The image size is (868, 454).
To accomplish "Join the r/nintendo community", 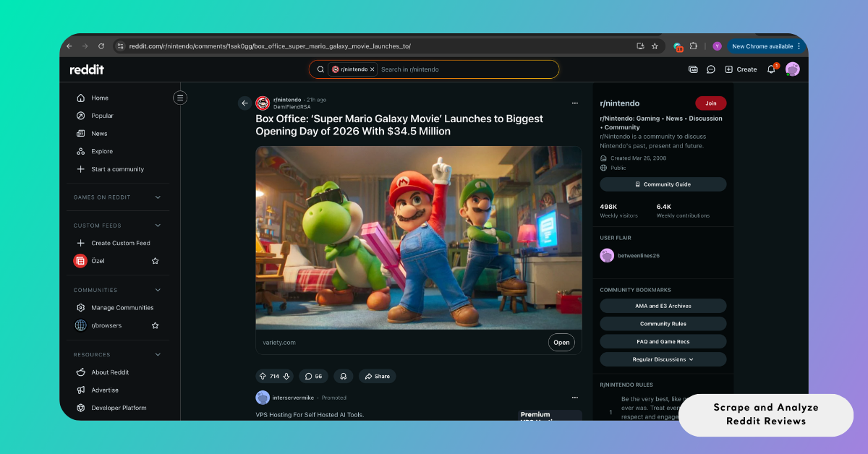I will tap(710, 103).
